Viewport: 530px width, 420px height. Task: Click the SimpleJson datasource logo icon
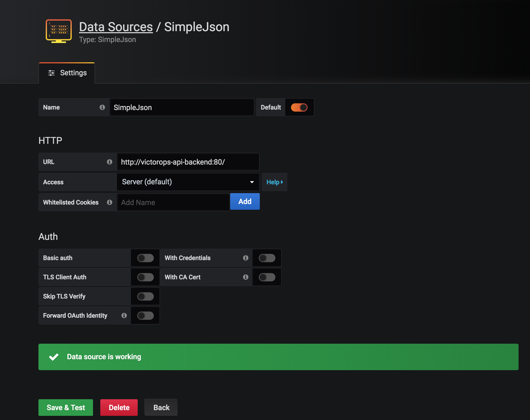pyautogui.click(x=59, y=31)
